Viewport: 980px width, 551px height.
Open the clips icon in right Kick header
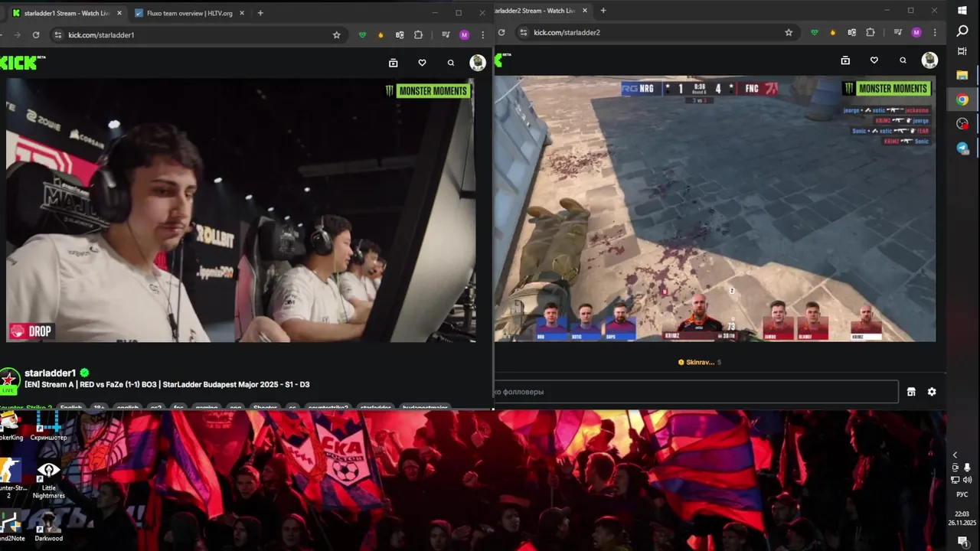tap(845, 60)
